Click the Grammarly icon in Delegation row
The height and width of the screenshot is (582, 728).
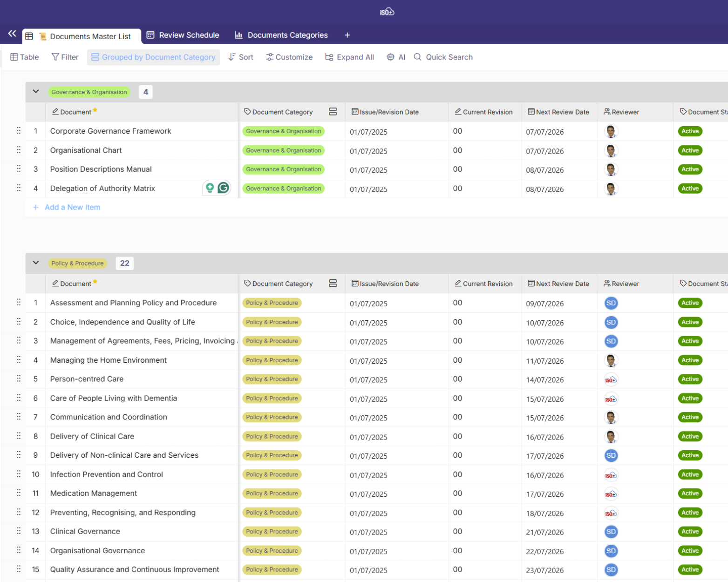[x=224, y=188]
